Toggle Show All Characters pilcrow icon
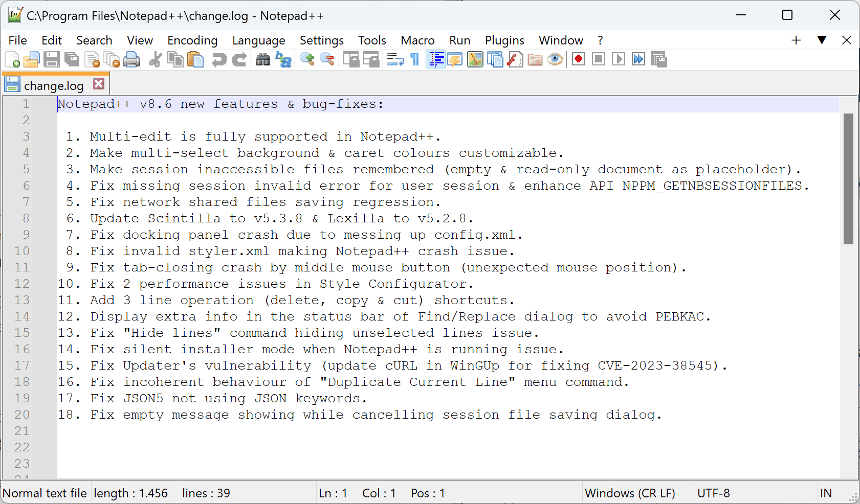 tap(415, 60)
